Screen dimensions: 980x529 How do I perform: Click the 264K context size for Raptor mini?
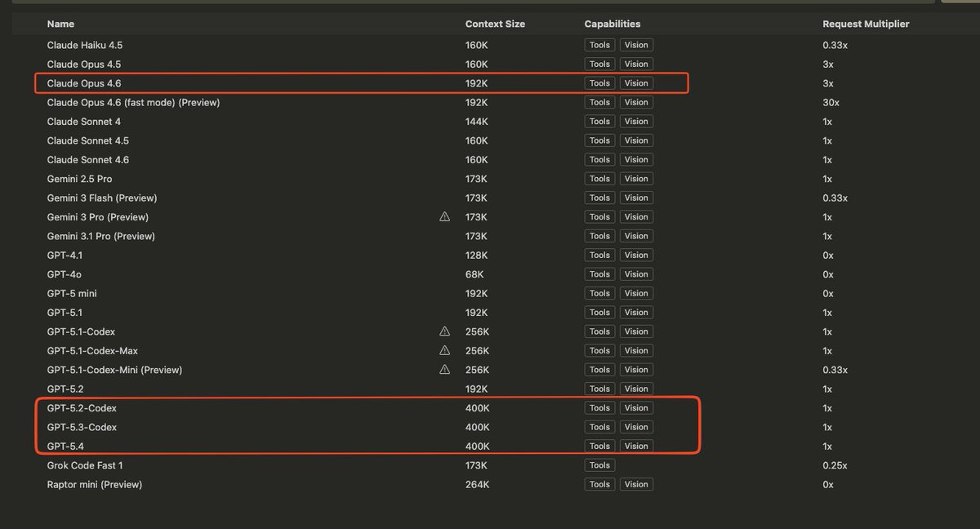pyautogui.click(x=477, y=484)
